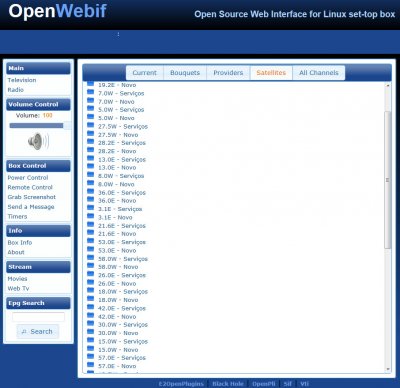This screenshot has width=400, height=388.
Task: Focus the Epg Search text field
Action: [x=38, y=317]
